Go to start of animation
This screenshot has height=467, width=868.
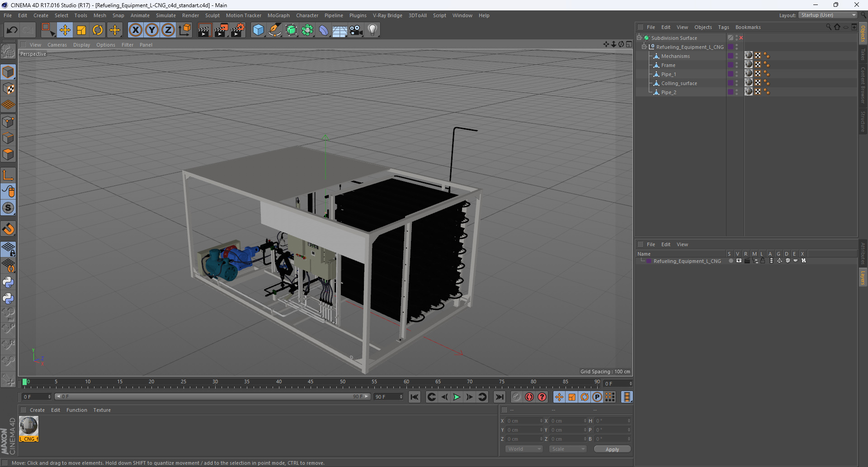pos(415,397)
